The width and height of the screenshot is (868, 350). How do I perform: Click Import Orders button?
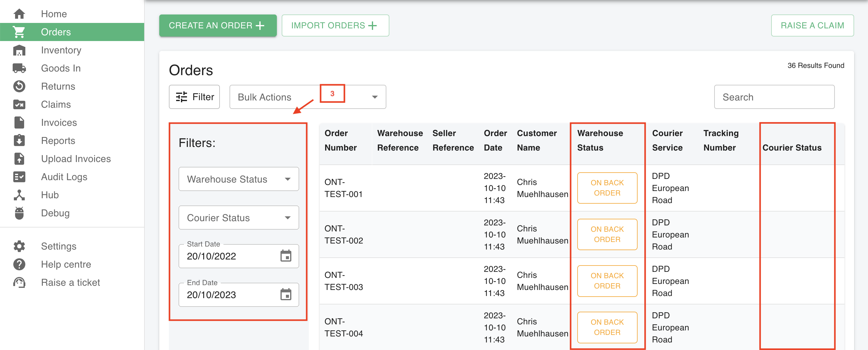point(335,25)
